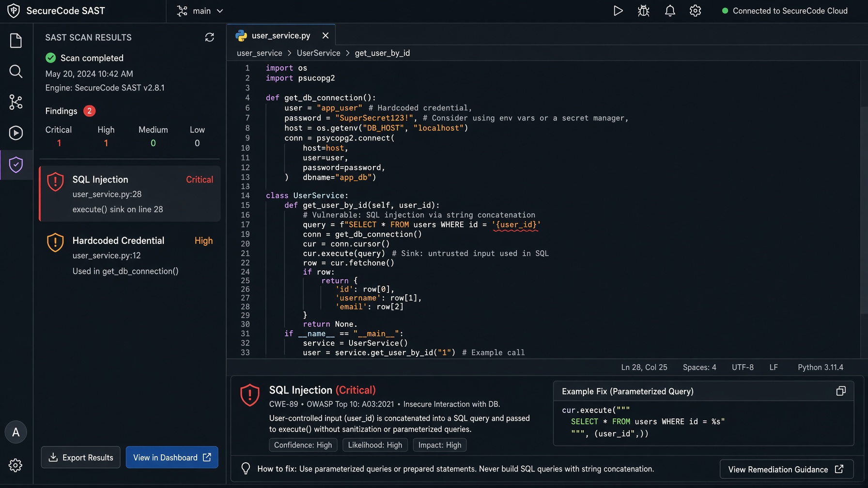Click the git branch icon beside main

pos(182,11)
